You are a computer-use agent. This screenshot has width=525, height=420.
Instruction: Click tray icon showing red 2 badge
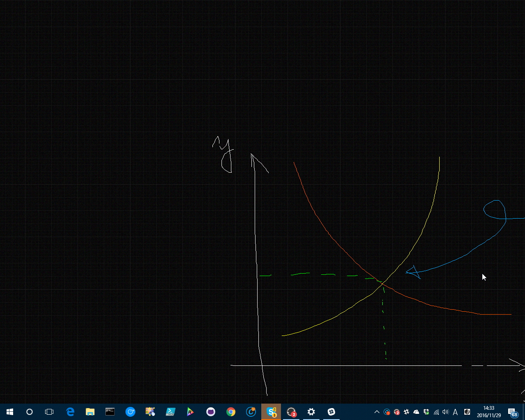point(397,412)
